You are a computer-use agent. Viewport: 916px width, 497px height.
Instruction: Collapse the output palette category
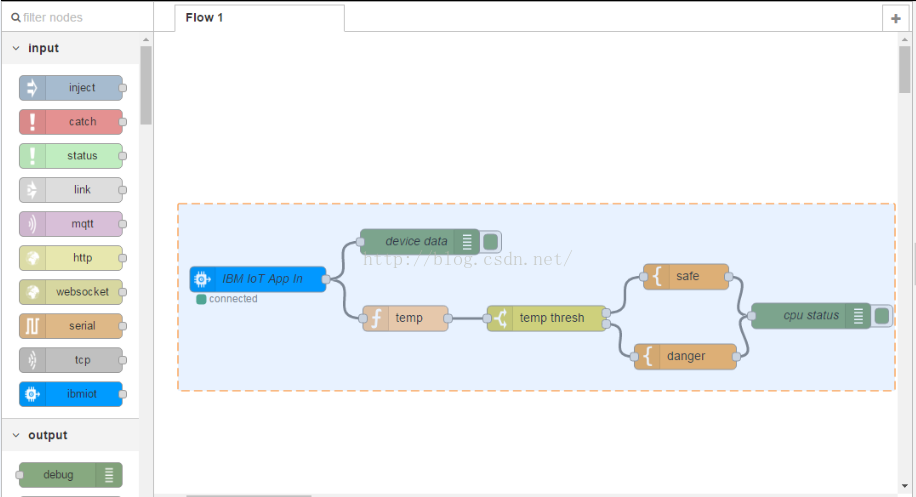[16, 435]
